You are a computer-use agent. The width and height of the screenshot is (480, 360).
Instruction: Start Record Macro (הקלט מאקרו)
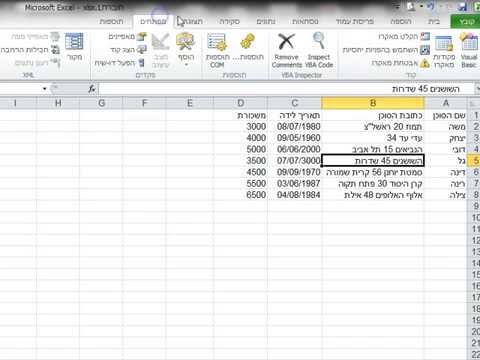click(404, 36)
